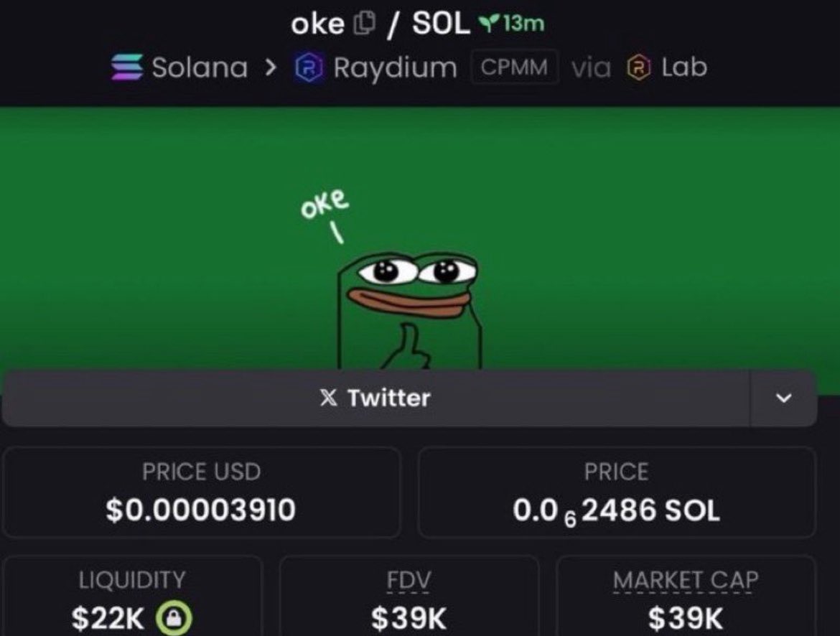
Task: Open the Solana chain breadcrumb
Action: point(200,67)
